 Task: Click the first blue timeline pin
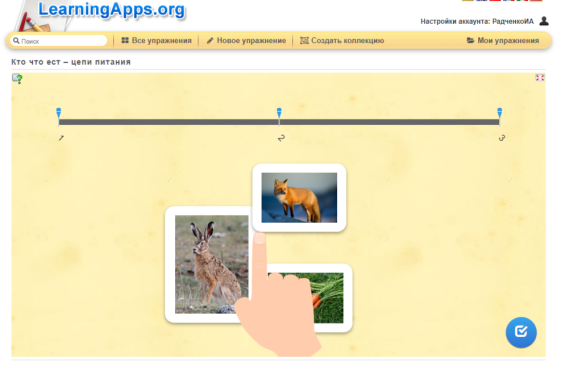click(59, 113)
